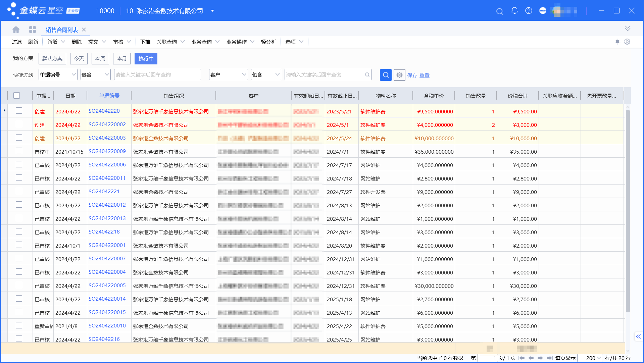Select the 本月 scheme
The height and width of the screenshot is (363, 644).
pos(122,58)
